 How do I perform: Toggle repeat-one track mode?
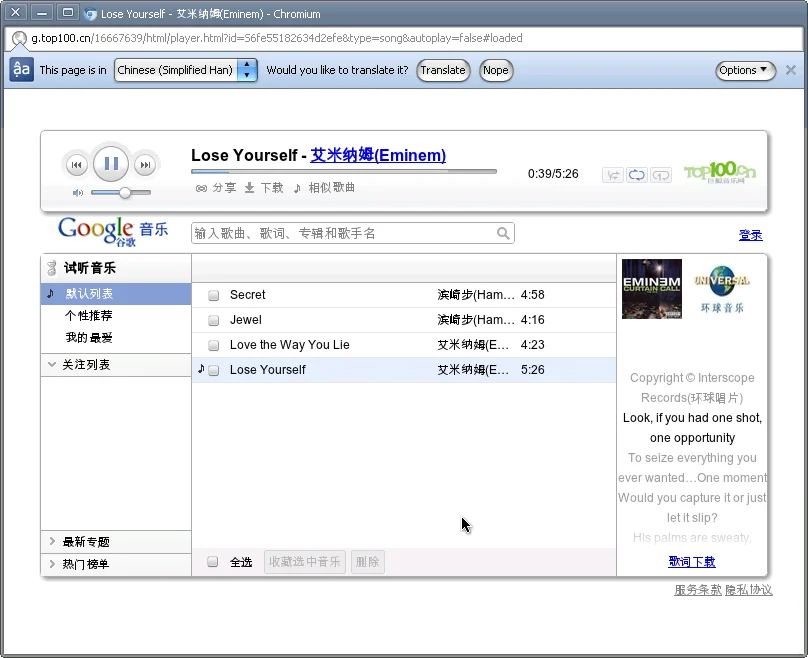(661, 175)
